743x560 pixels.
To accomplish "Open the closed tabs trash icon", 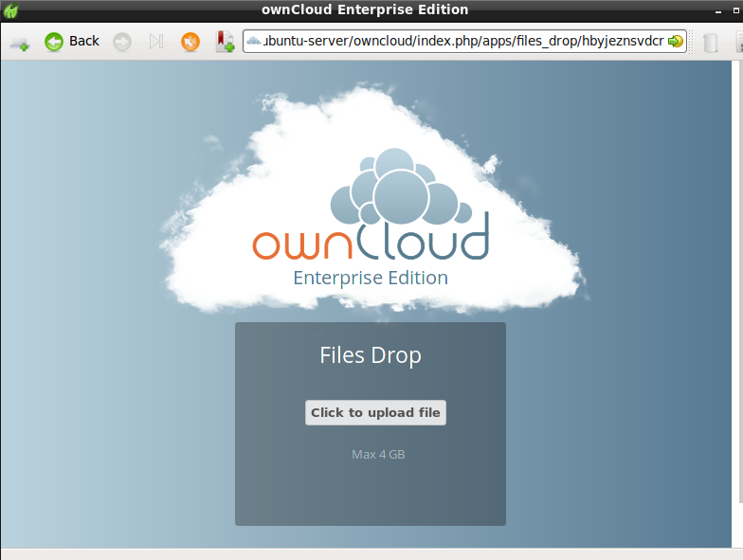I will pos(710,42).
